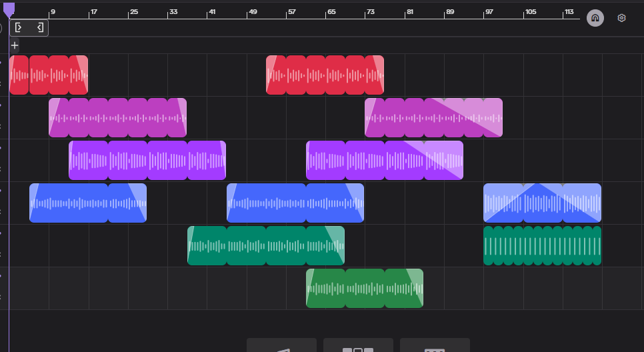644x352 pixels.
Task: Open timeline settings gear
Action: coord(621,18)
